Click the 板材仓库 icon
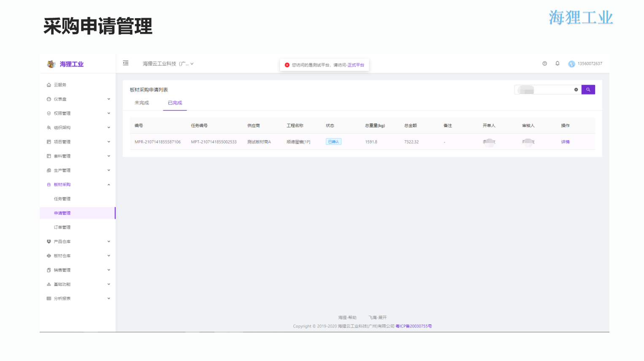The width and height of the screenshot is (644, 361). tap(49, 256)
